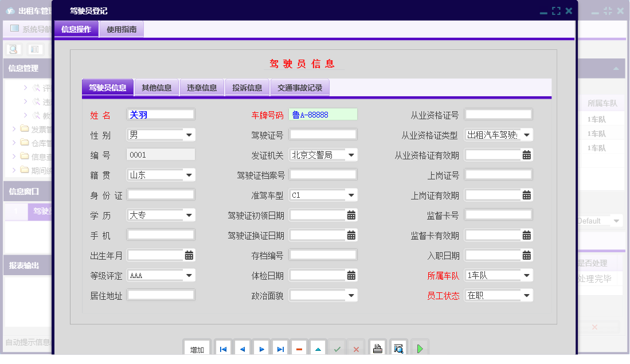Cancel edits with the red X icon
This screenshot has height=364, width=630.
(x=356, y=347)
